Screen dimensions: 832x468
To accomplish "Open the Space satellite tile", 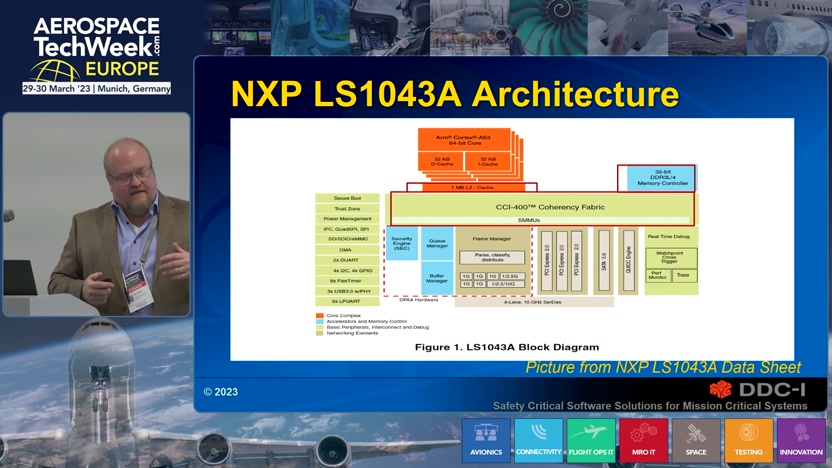I will (x=696, y=440).
